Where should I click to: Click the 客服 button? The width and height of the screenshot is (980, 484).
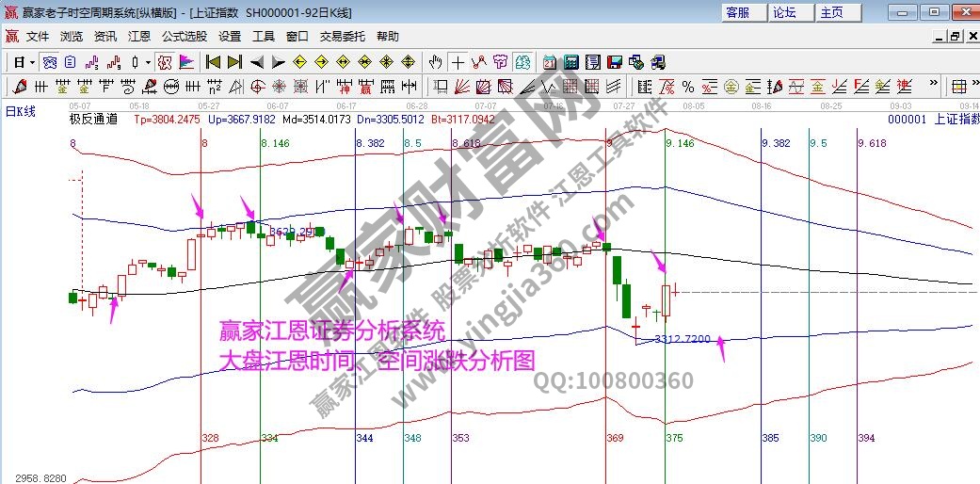[x=737, y=12]
